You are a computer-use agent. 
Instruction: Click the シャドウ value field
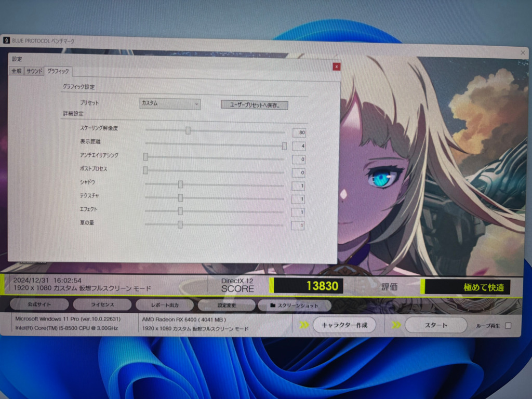(298, 185)
